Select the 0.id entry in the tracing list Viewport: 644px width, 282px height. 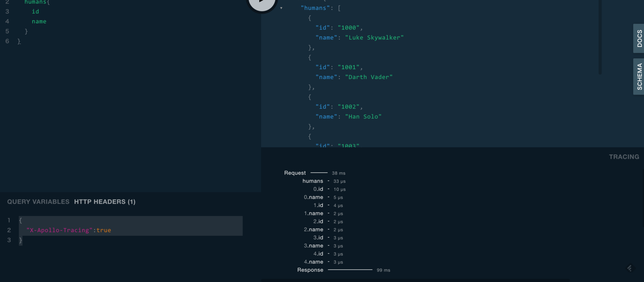(x=319, y=189)
